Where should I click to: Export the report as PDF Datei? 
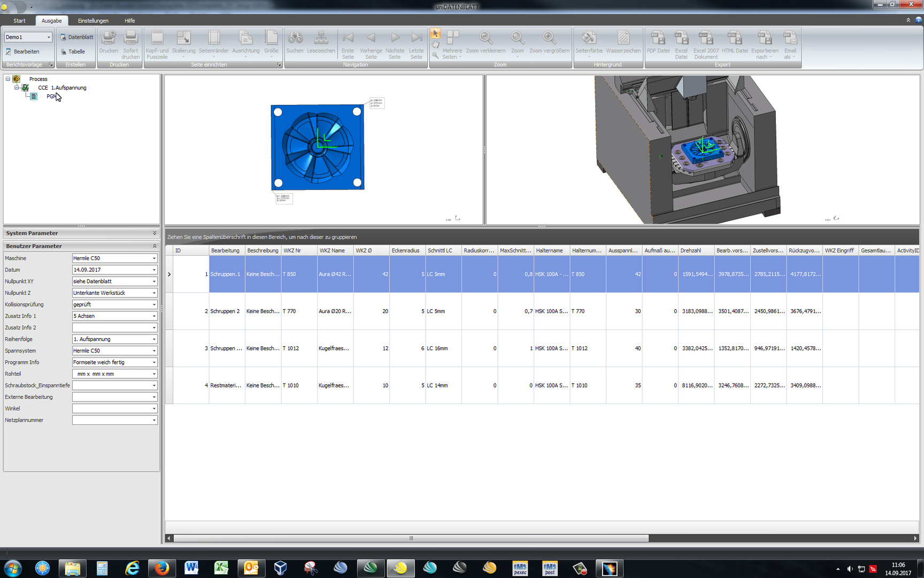(x=658, y=43)
